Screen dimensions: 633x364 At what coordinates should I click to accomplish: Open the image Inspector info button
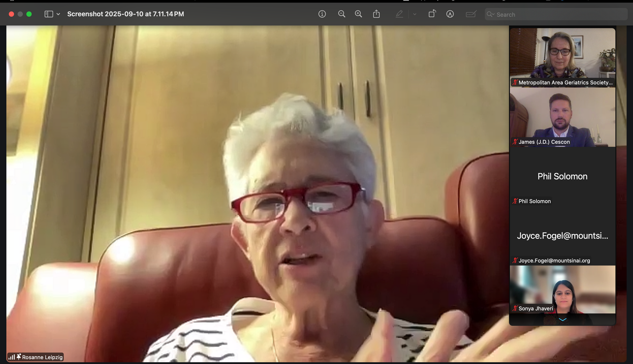tap(322, 14)
